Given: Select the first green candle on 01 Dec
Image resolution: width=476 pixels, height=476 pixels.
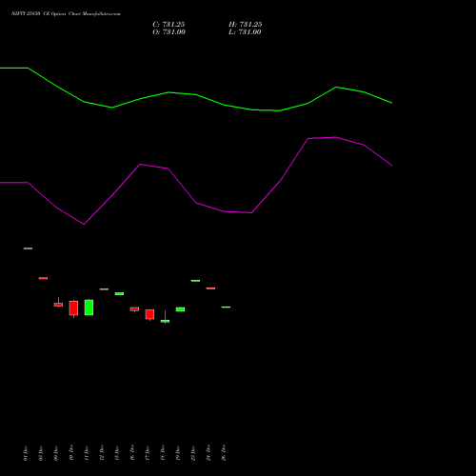Looking at the screenshot, I should click(x=28, y=248).
